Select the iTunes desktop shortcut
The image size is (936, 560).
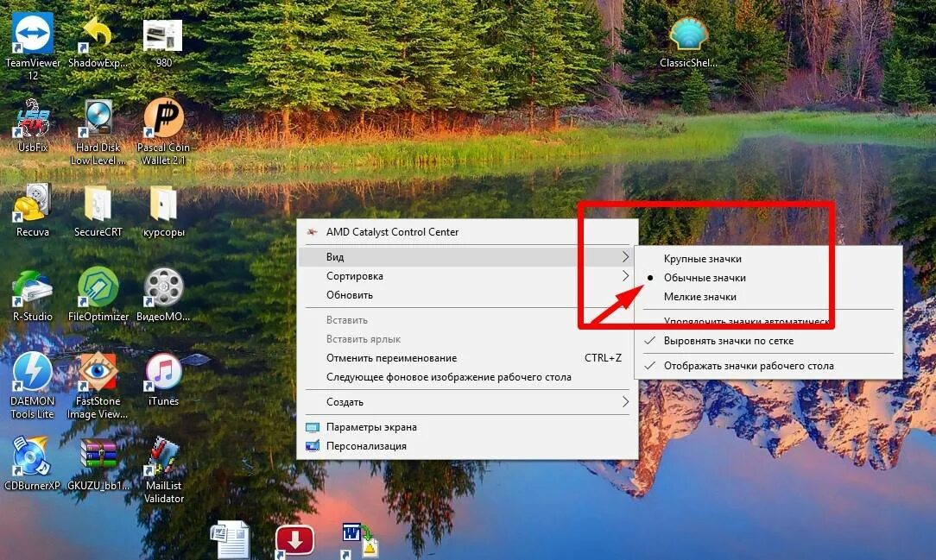(163, 372)
